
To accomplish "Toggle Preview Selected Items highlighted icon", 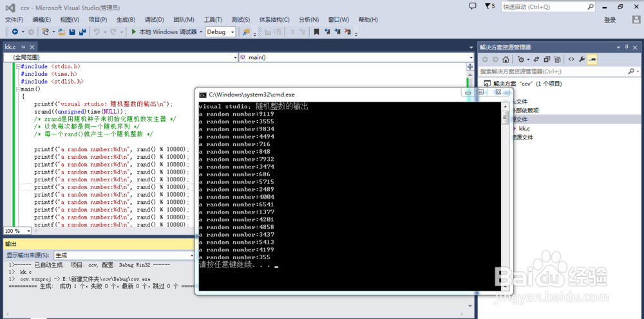I will [592, 59].
